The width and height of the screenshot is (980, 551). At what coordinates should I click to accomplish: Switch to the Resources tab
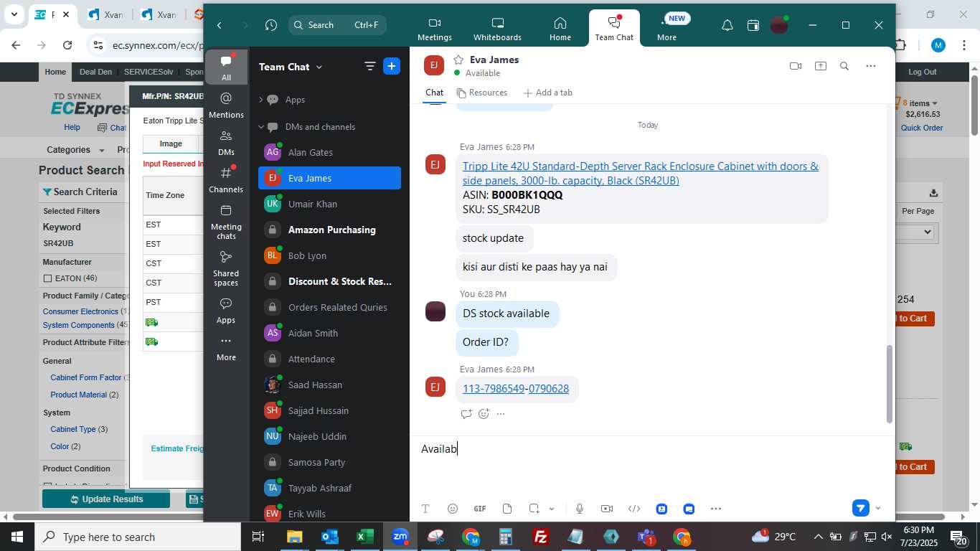pos(481,93)
